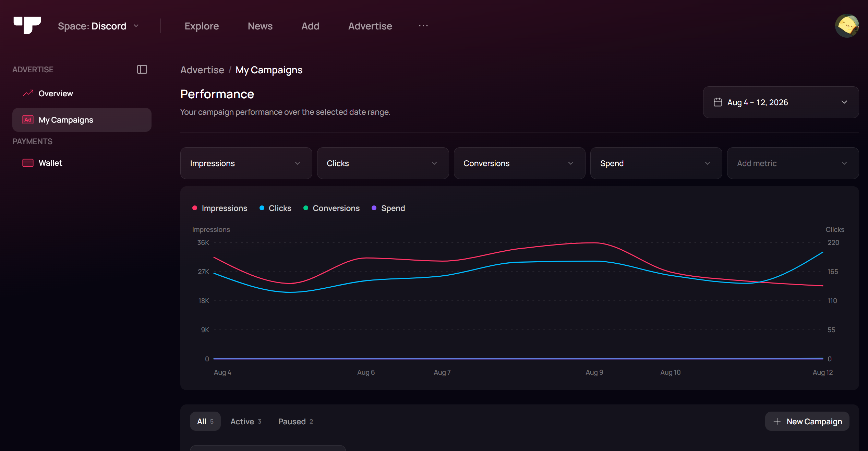Open Advertise in top navigation
Viewport: 868px width, 451px height.
coord(370,26)
